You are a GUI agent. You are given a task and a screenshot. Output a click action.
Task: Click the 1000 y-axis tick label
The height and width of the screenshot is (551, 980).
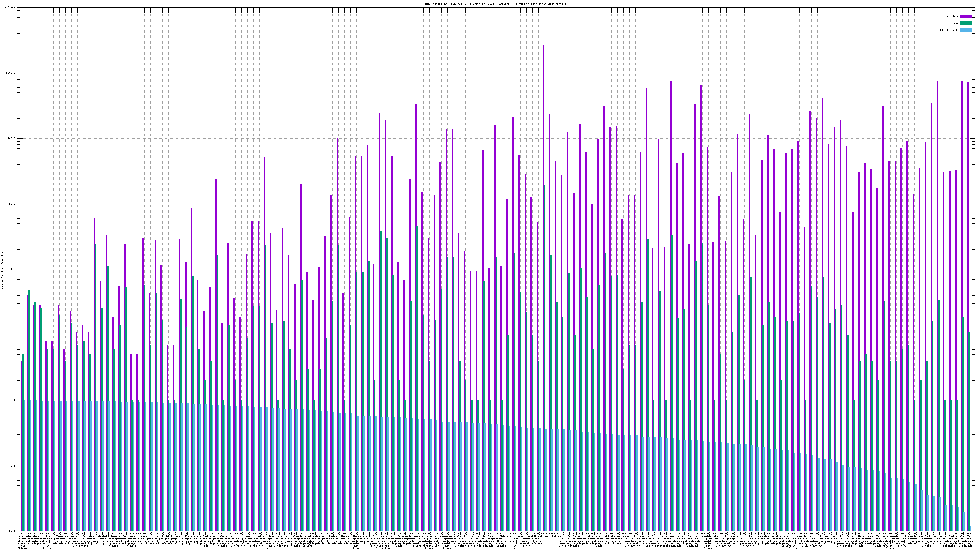pyautogui.click(x=13, y=204)
